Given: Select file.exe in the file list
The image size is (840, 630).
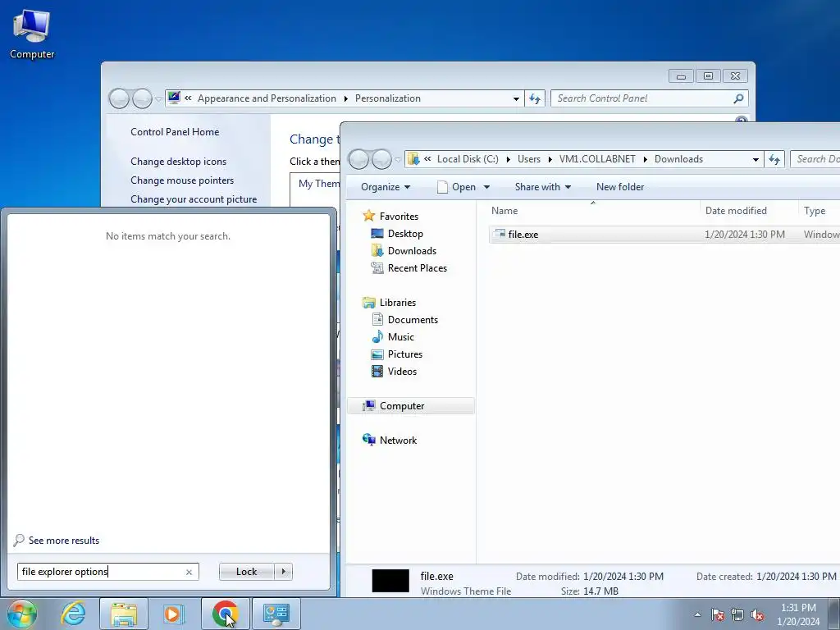Looking at the screenshot, I should (523, 234).
